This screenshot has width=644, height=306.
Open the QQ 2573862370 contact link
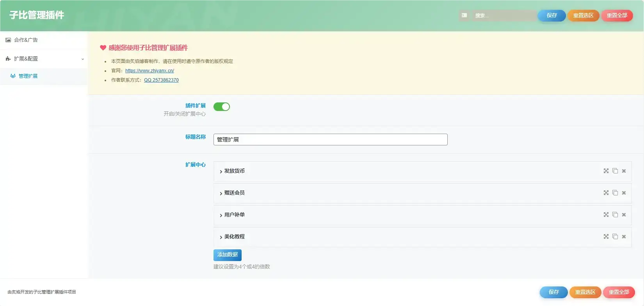point(161,80)
